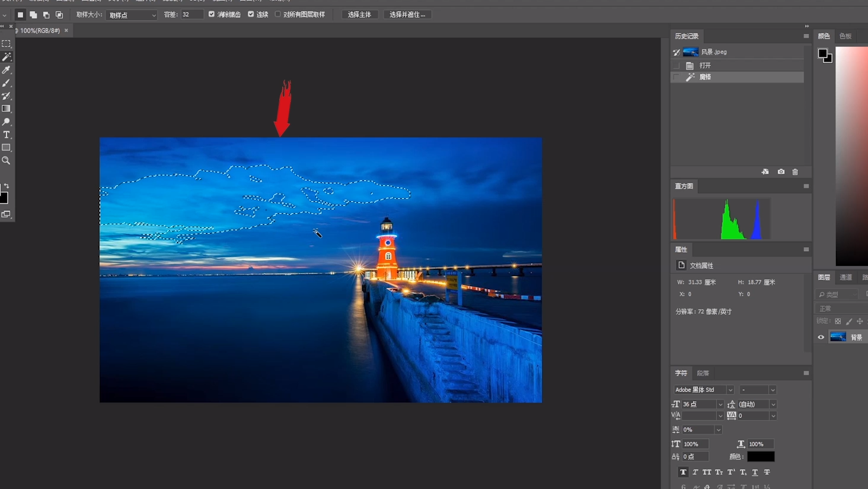This screenshot has height=489, width=868.
Task: Open the kerning dropdown
Action: tap(720, 416)
